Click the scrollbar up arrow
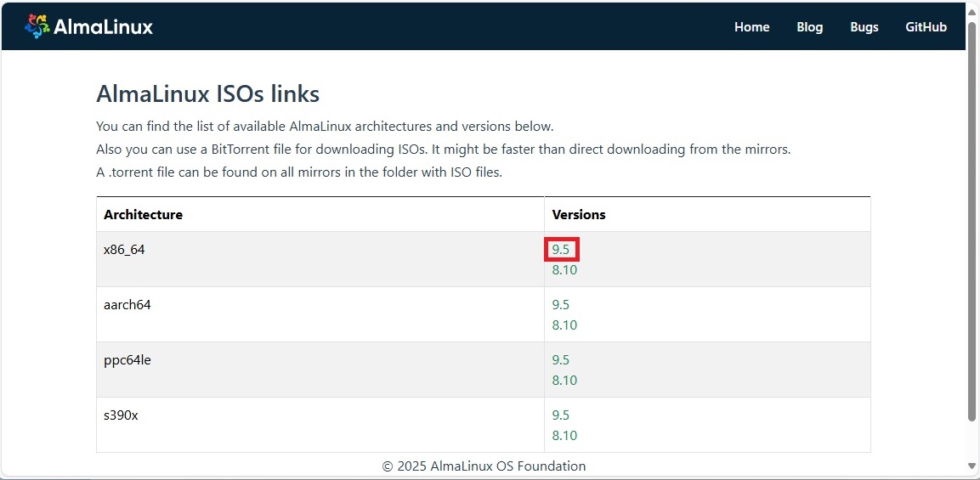The width and height of the screenshot is (980, 480). point(972,11)
